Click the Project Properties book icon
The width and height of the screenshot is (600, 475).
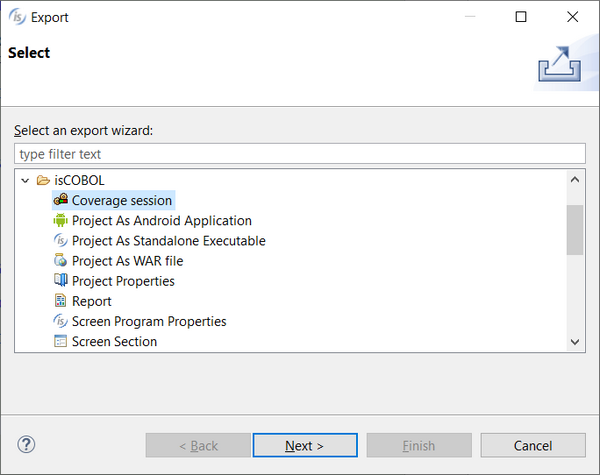60,280
